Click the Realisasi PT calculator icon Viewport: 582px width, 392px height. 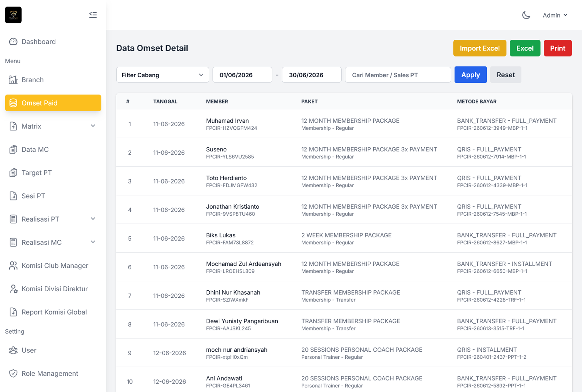(13, 219)
